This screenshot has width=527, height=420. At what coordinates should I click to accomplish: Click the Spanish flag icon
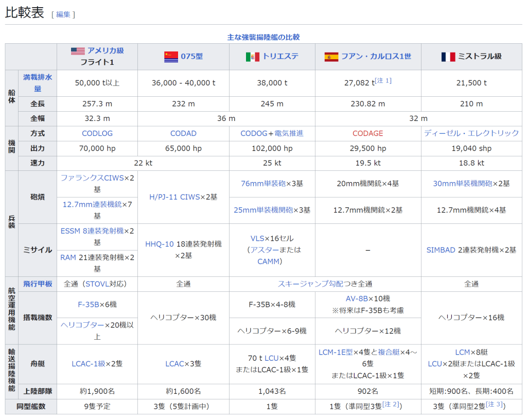(331, 57)
